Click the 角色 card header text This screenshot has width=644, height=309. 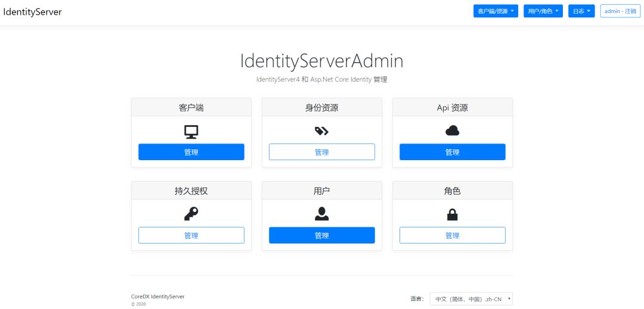(452, 191)
